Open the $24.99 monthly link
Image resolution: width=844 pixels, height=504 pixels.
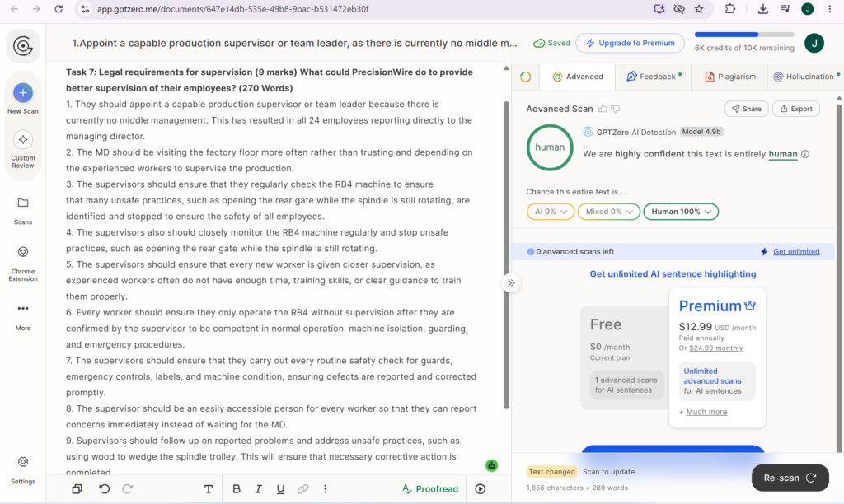[716, 348]
